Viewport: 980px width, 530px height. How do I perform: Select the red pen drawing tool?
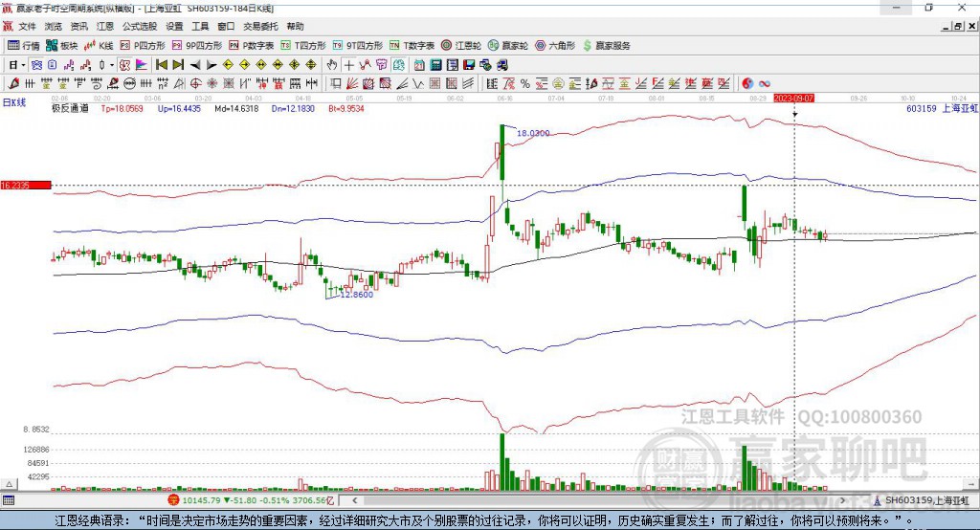pyautogui.click(x=13, y=84)
